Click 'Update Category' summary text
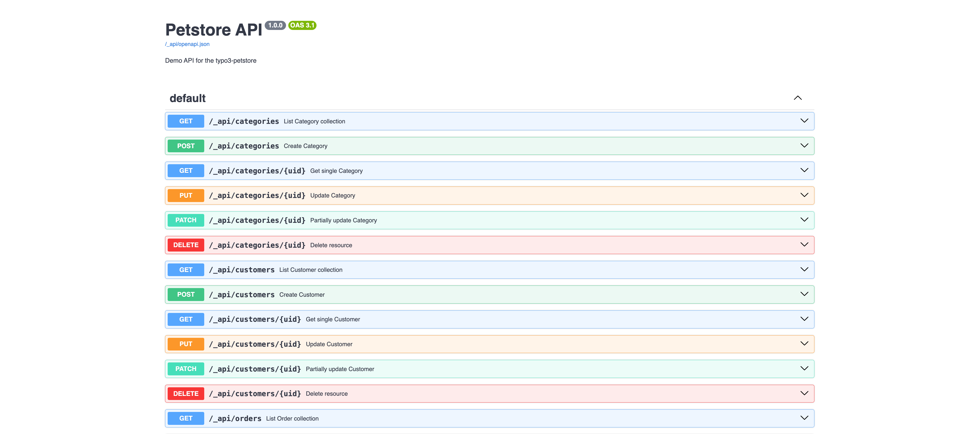 click(x=333, y=195)
